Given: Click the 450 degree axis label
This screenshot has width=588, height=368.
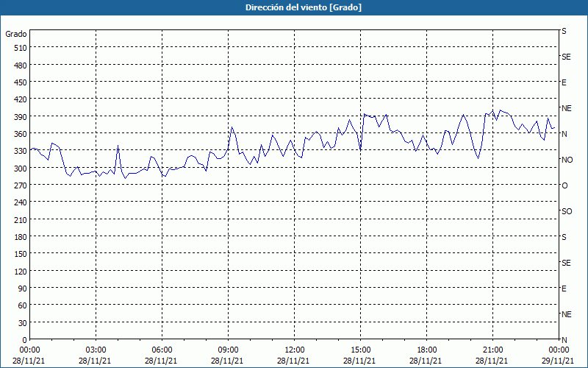Looking at the screenshot, I should (x=21, y=82).
